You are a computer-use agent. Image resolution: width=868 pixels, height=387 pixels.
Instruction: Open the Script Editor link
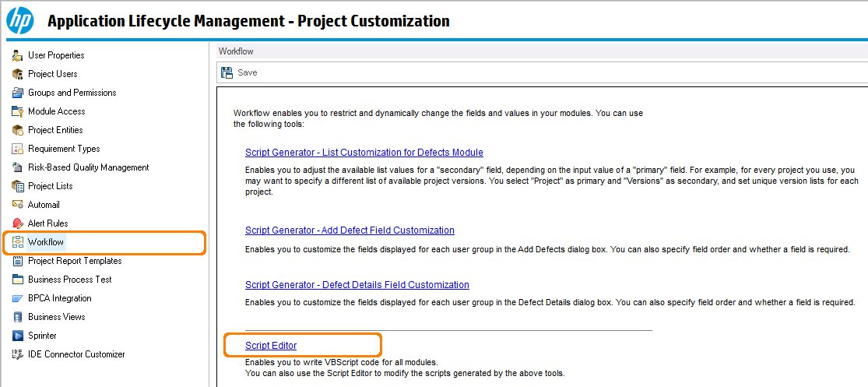pyautogui.click(x=271, y=346)
